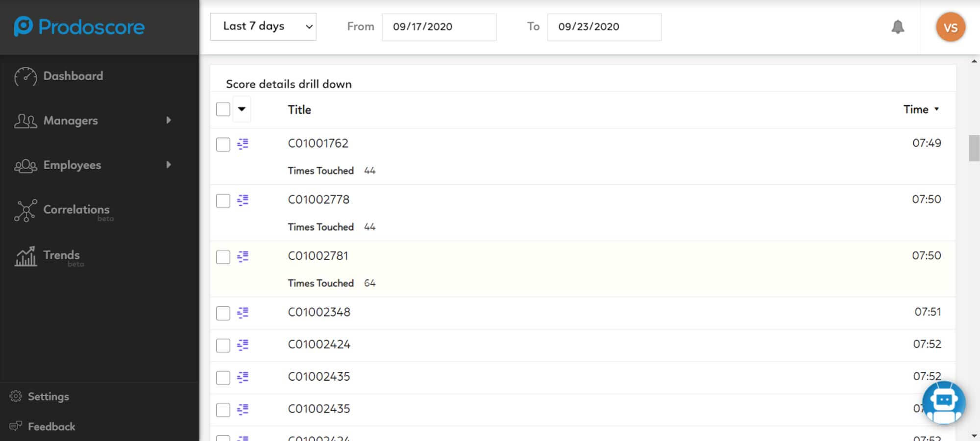Click Times Touched 64 text
The image size is (980, 441).
332,283
